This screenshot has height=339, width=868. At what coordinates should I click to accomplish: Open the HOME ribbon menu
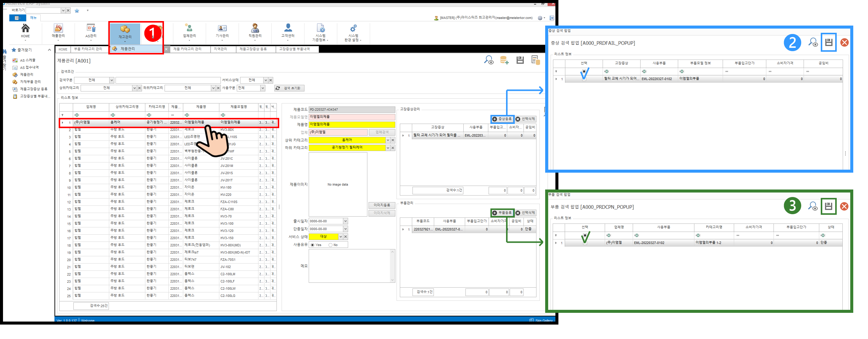(x=25, y=32)
